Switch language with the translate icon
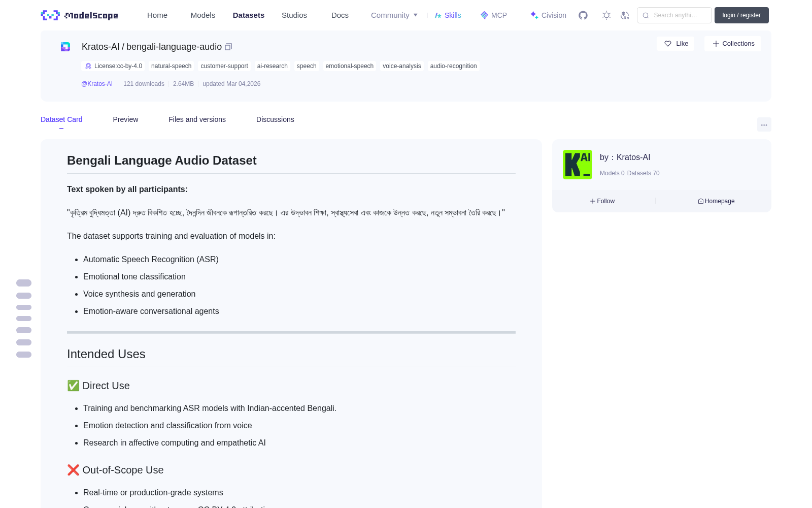 point(625,15)
